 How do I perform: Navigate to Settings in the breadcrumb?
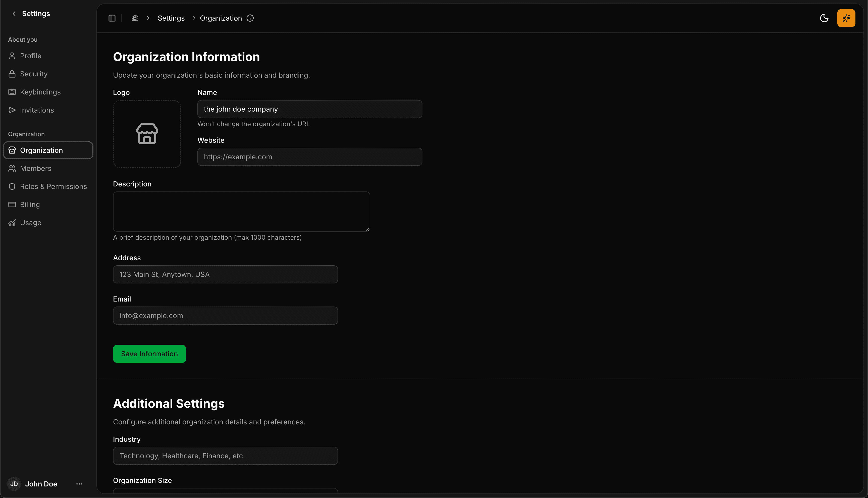[171, 18]
